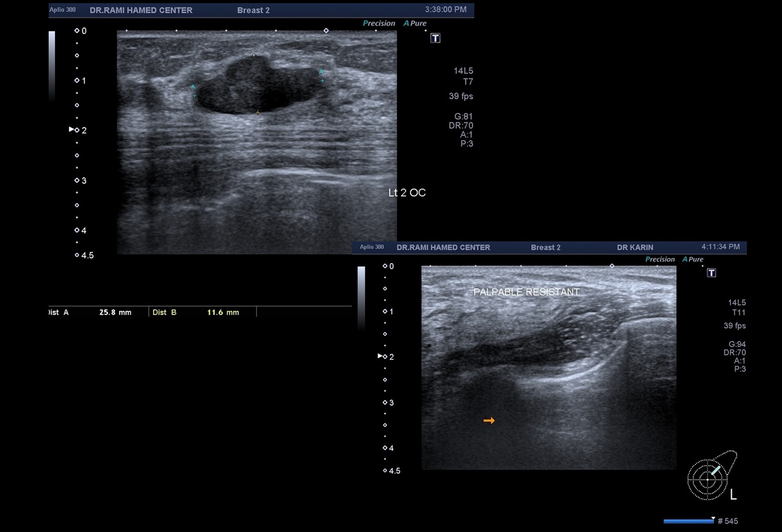Click the 'Dist A' measurement label
This screenshot has width=782, height=532.
coord(58,312)
